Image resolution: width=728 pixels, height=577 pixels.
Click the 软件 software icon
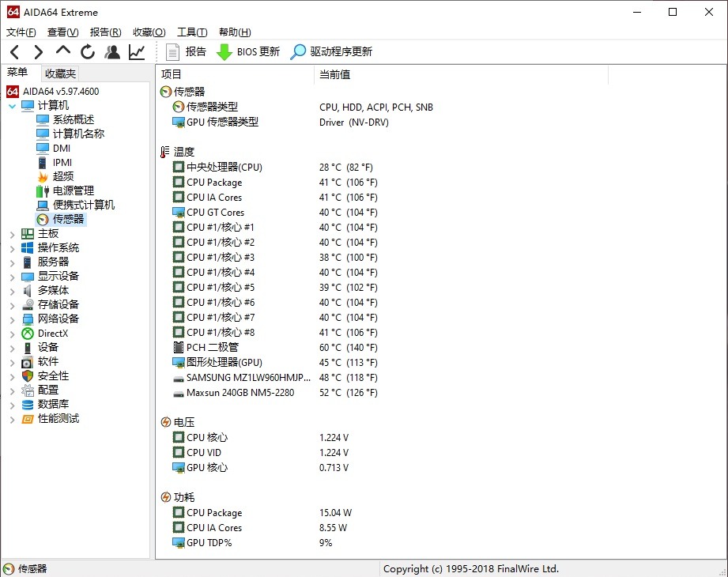(x=28, y=362)
